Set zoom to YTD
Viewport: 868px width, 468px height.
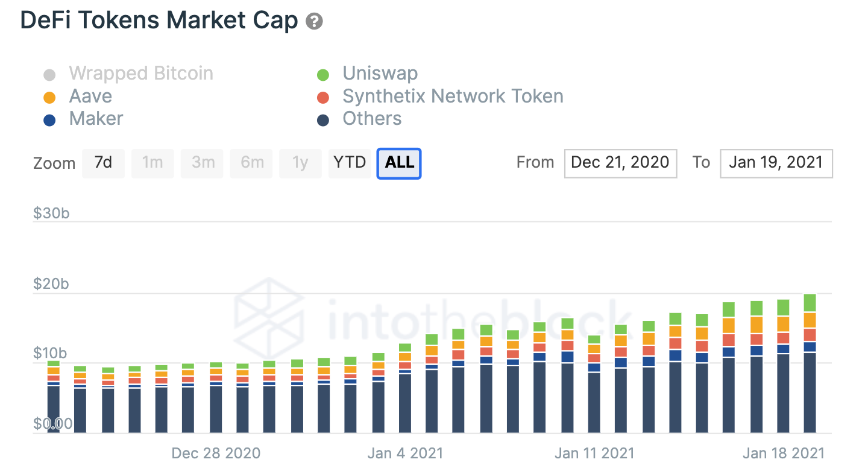point(350,163)
